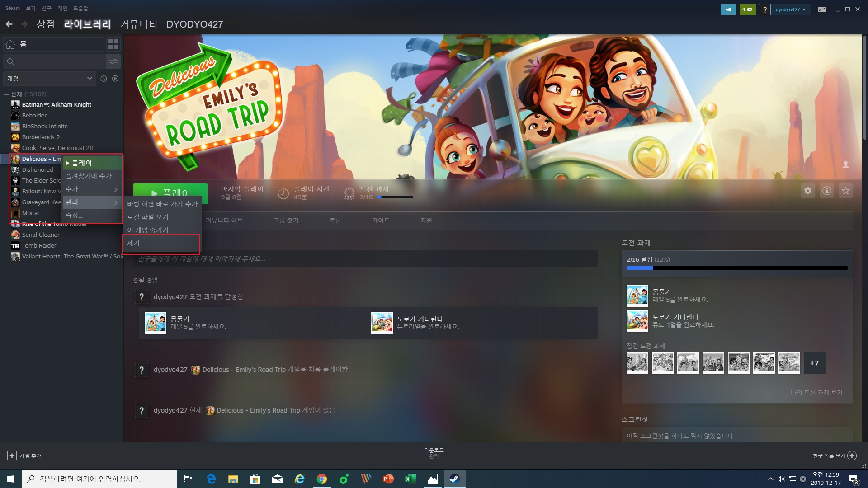
Task: Go to 상점 tab
Action: (x=46, y=24)
